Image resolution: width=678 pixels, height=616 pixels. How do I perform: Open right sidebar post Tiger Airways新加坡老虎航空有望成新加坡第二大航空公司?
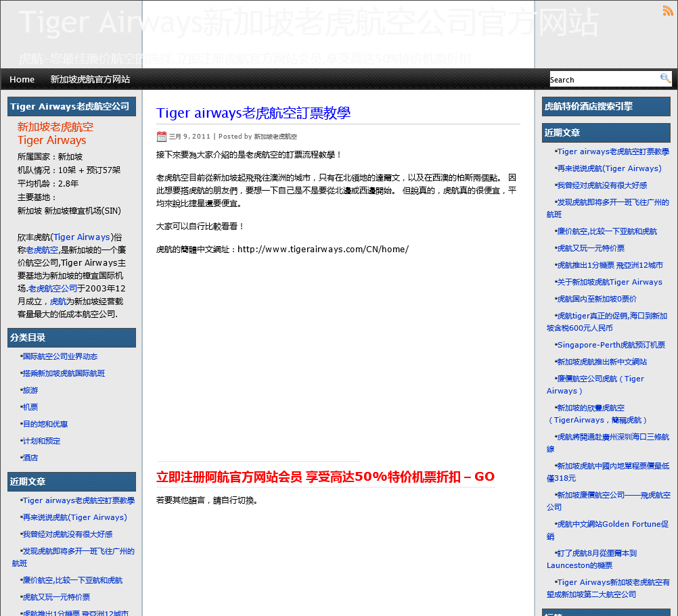pyautogui.click(x=608, y=588)
